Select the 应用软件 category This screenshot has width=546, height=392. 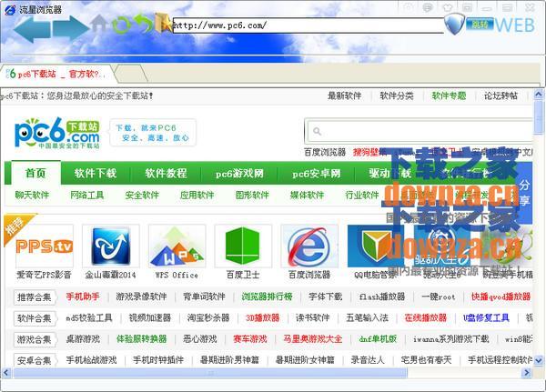click(x=197, y=195)
